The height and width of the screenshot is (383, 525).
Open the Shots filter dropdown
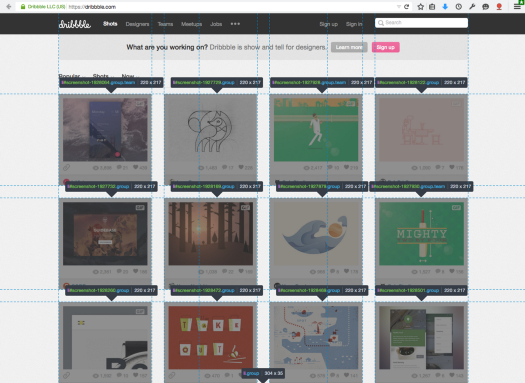click(103, 76)
